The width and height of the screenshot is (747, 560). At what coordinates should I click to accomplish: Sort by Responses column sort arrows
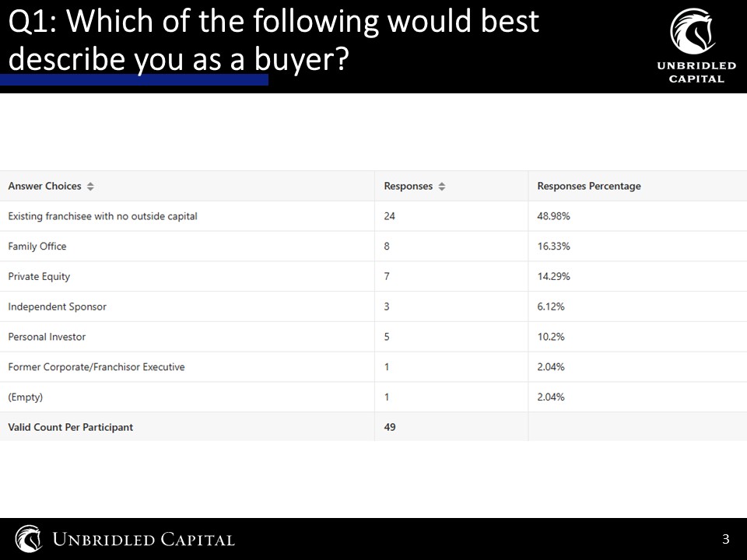click(x=442, y=186)
